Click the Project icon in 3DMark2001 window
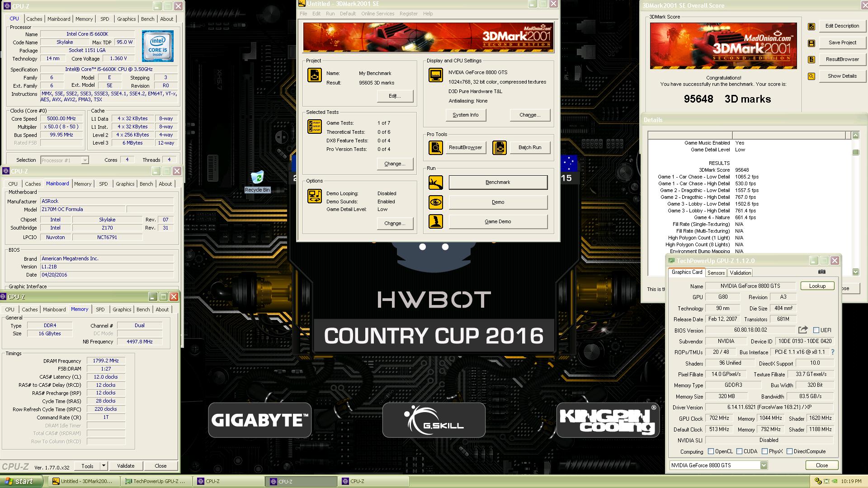Screen dimensions: 868x488 coord(315,75)
